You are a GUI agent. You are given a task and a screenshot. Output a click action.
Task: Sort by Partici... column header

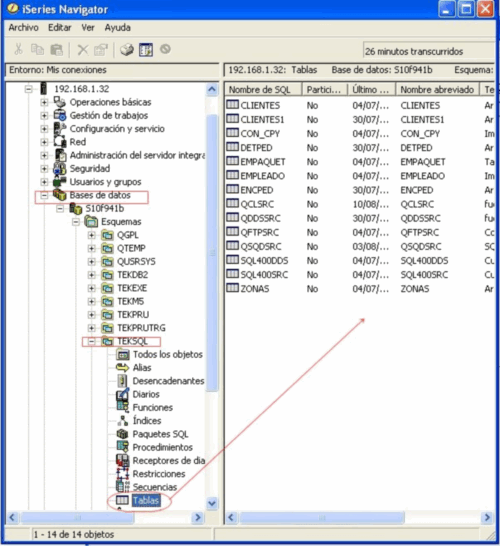325,89
